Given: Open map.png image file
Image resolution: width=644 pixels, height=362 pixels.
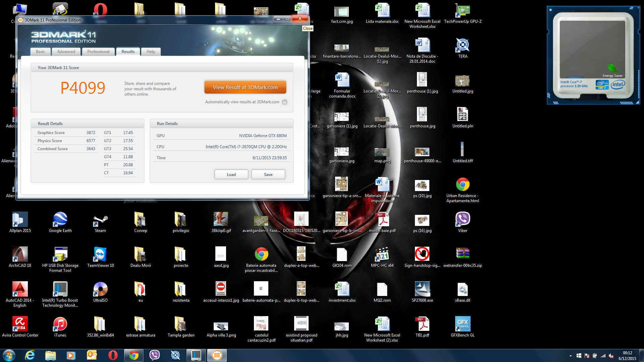Looking at the screenshot, I should click(382, 155).
